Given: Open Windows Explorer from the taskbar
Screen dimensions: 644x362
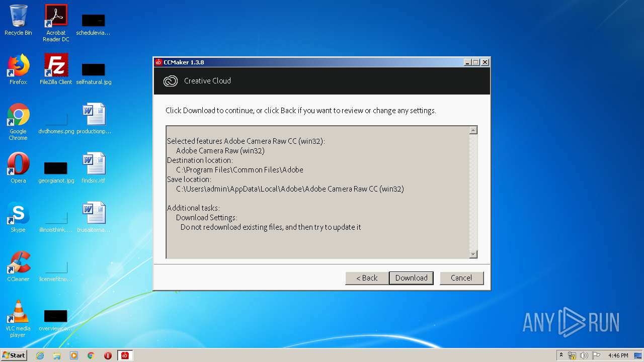Looking at the screenshot, I should click(57, 355).
